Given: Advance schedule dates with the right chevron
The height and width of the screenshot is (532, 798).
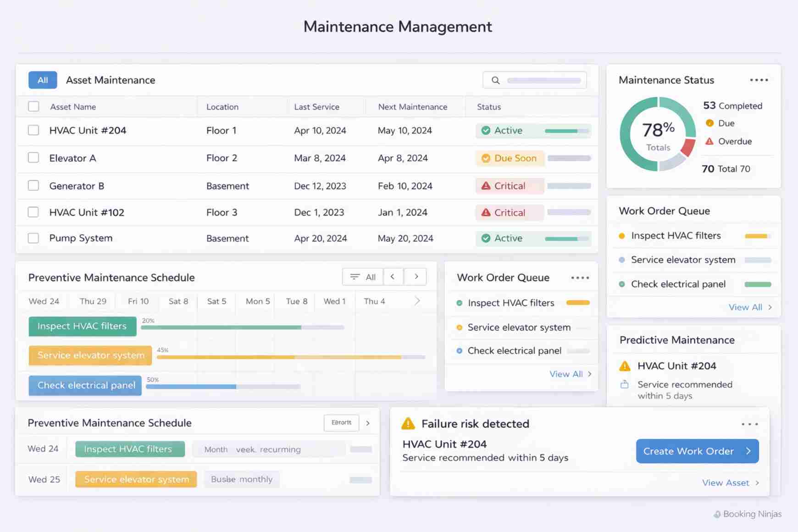Looking at the screenshot, I should [x=416, y=277].
